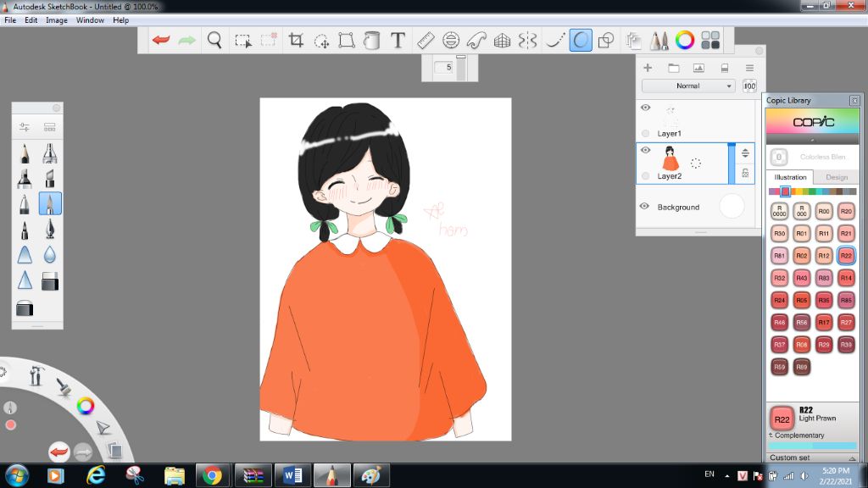This screenshot has width=868, height=488.
Task: Click the highlighted Oval draw style tool
Action: (581, 41)
